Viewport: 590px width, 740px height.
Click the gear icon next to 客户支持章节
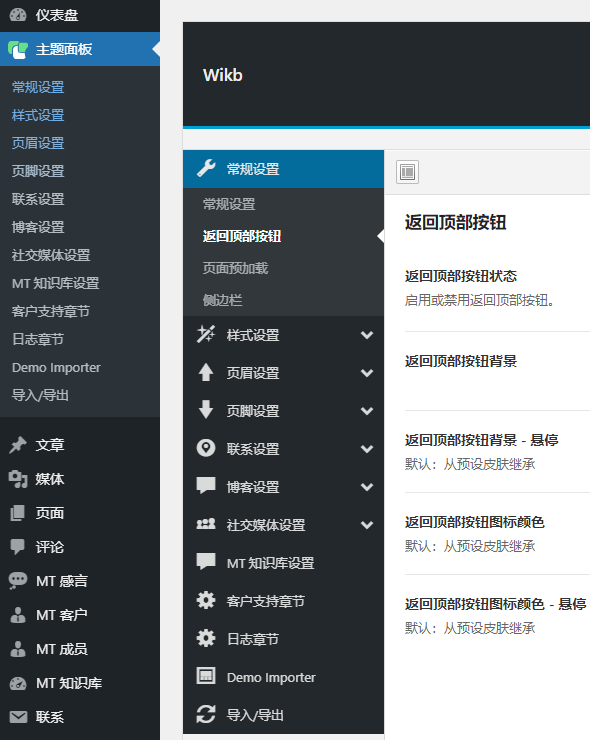coord(206,600)
